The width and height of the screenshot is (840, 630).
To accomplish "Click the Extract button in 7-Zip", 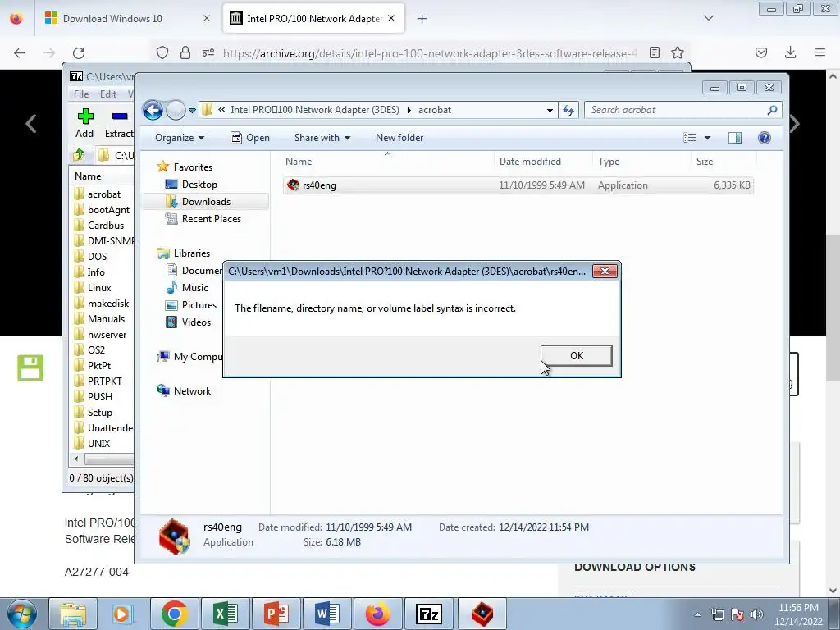I will point(119,123).
